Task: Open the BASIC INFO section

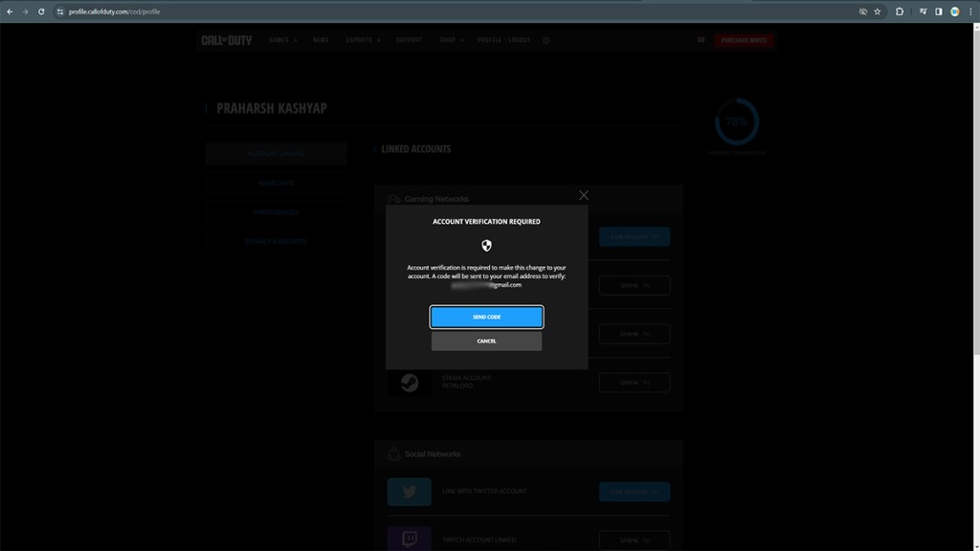Action: [x=276, y=183]
